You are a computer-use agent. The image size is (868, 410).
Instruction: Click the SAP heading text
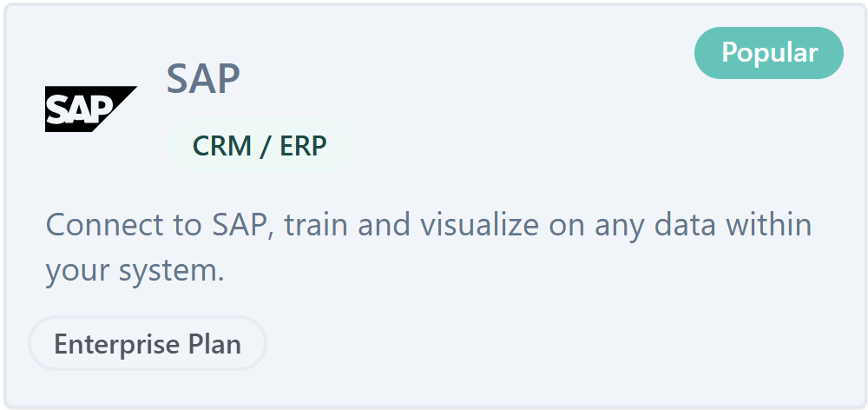click(x=203, y=79)
